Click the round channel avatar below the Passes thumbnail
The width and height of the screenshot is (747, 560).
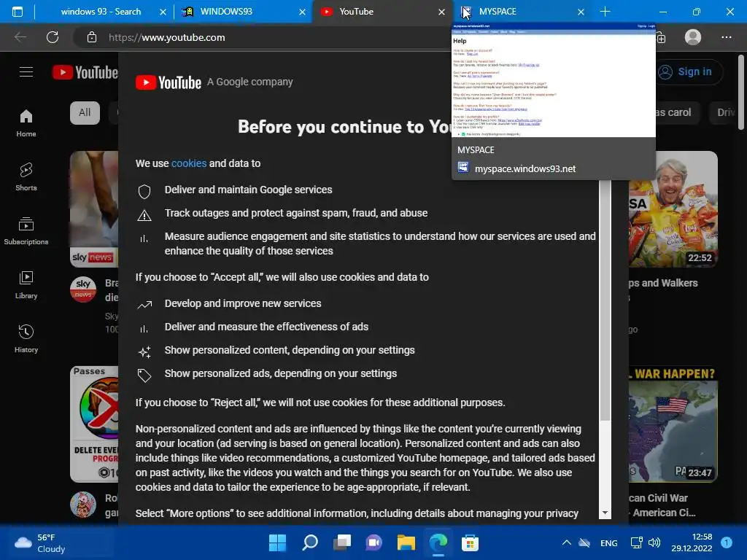coord(83,505)
